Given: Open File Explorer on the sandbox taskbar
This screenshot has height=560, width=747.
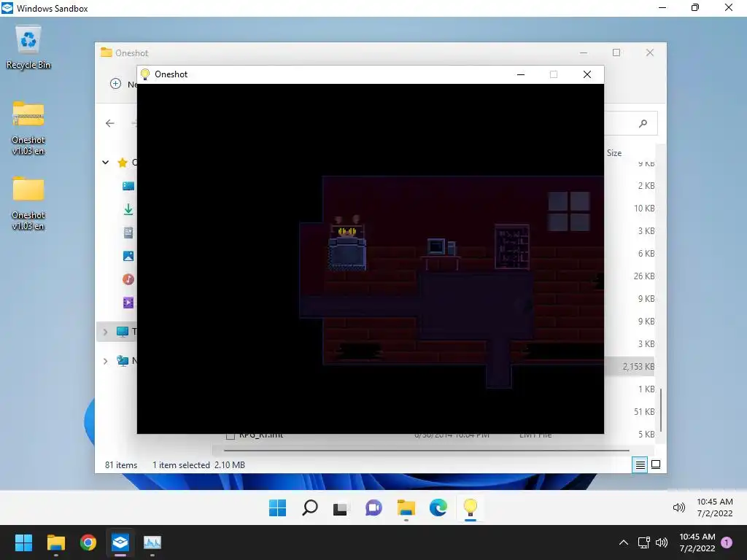Looking at the screenshot, I should (406, 507).
